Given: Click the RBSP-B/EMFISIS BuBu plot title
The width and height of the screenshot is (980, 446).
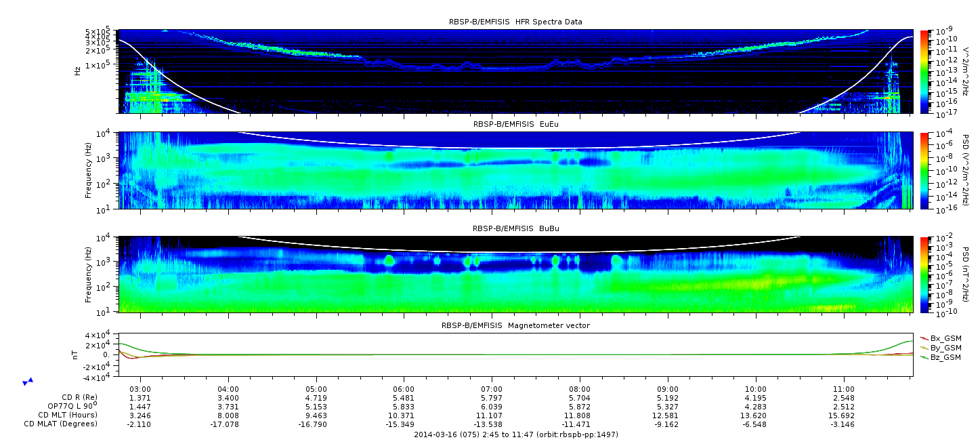Looking at the screenshot, I should (x=515, y=228).
